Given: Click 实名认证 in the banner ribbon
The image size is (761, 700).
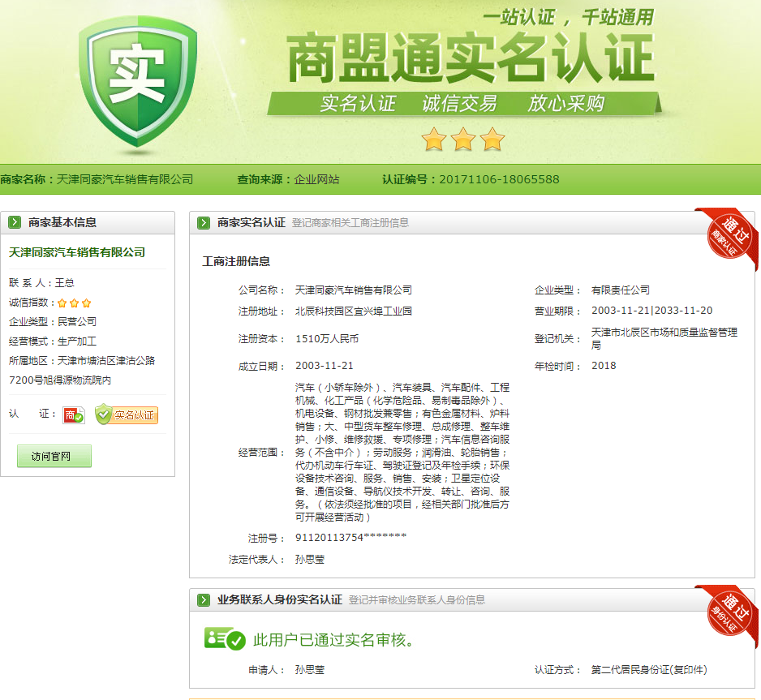Looking at the screenshot, I should click(x=358, y=103).
